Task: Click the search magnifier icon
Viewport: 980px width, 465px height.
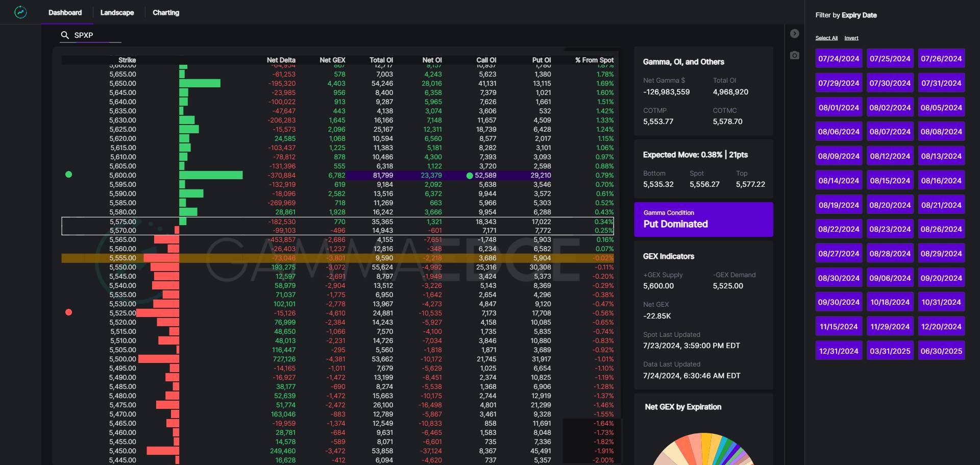Action: (x=65, y=35)
